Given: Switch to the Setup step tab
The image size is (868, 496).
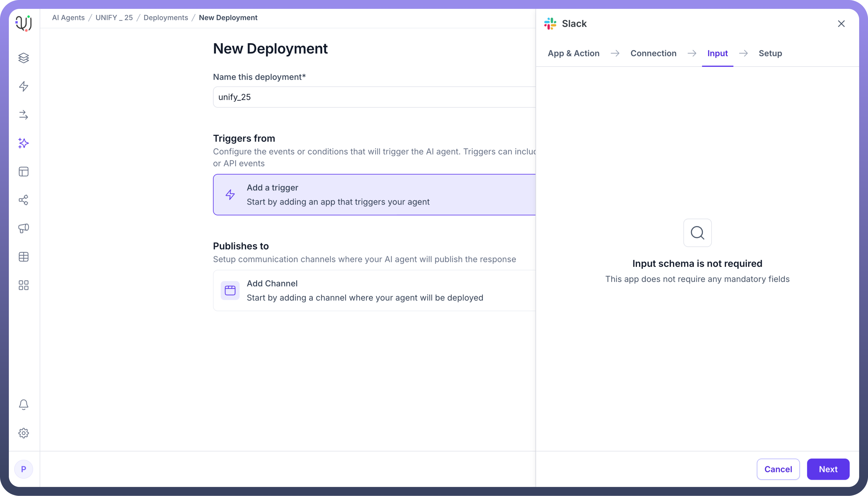Looking at the screenshot, I should [x=770, y=54].
